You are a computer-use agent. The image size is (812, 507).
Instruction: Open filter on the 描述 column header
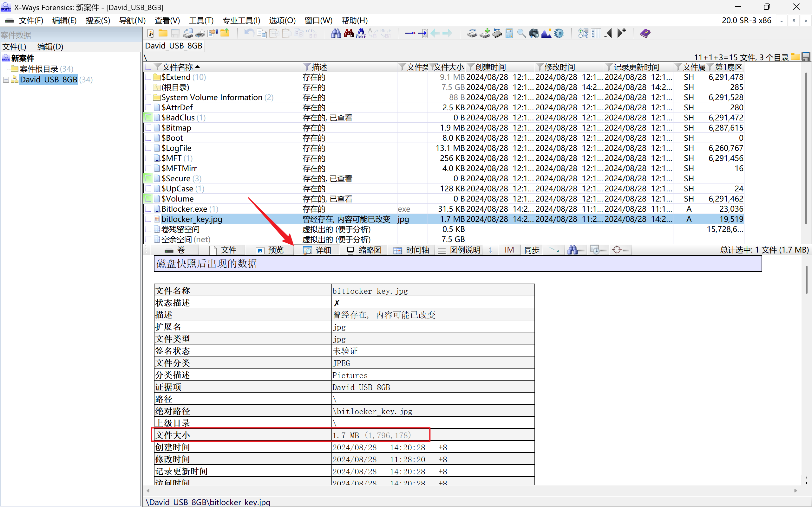coord(307,67)
